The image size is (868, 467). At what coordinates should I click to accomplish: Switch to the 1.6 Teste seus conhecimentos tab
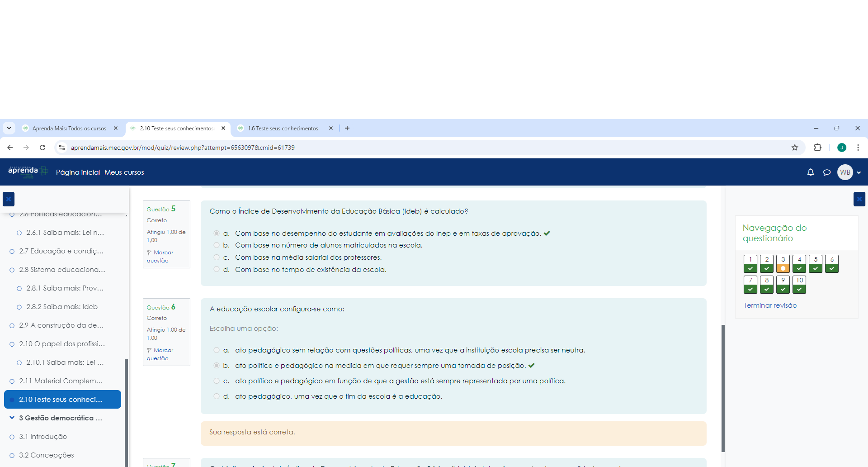[283, 129]
